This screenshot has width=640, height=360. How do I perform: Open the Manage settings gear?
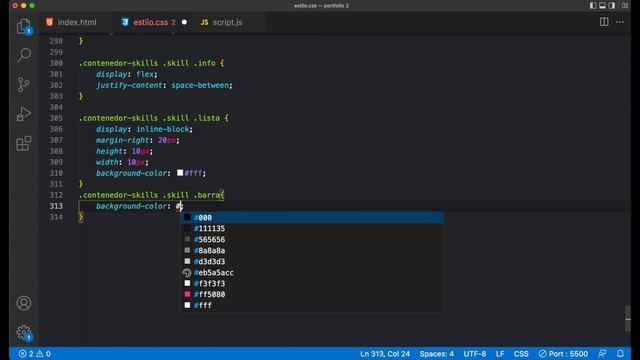coord(24,333)
